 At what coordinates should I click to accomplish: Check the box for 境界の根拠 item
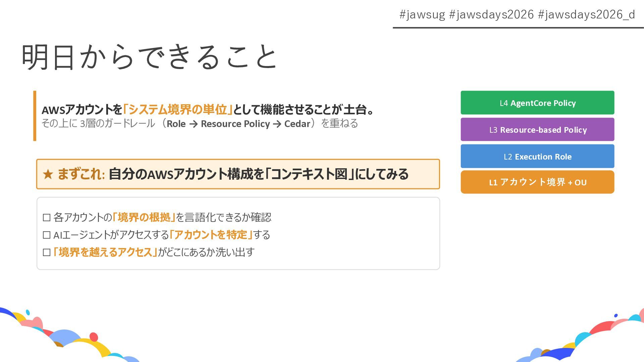click(47, 218)
